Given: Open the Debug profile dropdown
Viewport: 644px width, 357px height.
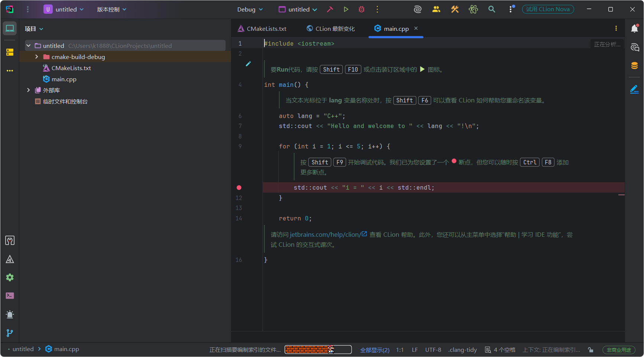Looking at the screenshot, I should 250,9.
